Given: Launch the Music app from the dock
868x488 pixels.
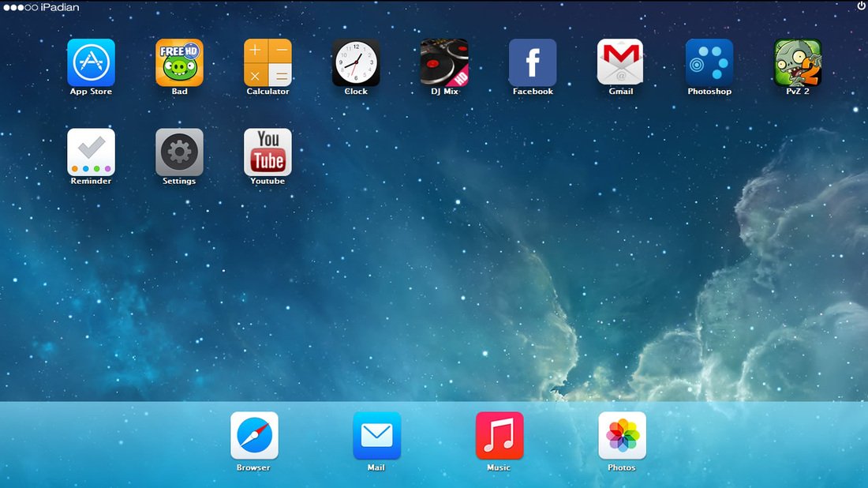Looking at the screenshot, I should coord(499,434).
